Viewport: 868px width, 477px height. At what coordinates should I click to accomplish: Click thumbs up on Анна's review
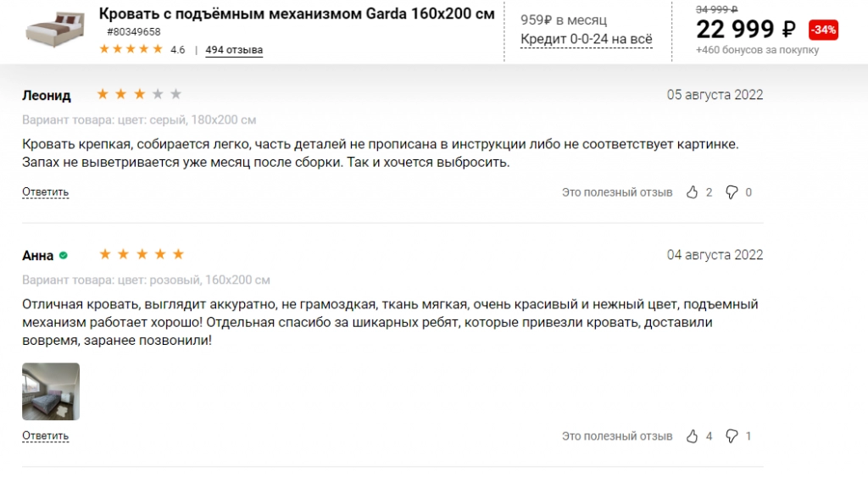coord(692,436)
